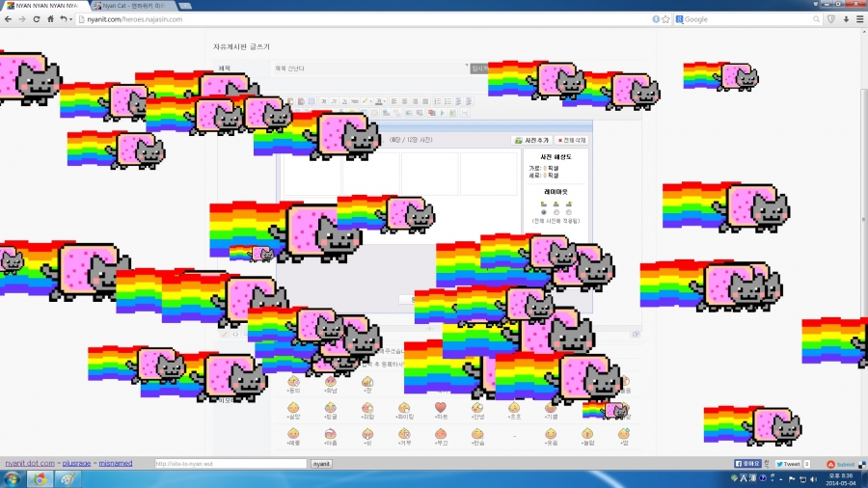Switch to the NYAN NYAN NYAN tab
The height and width of the screenshot is (488, 868).
point(44,6)
